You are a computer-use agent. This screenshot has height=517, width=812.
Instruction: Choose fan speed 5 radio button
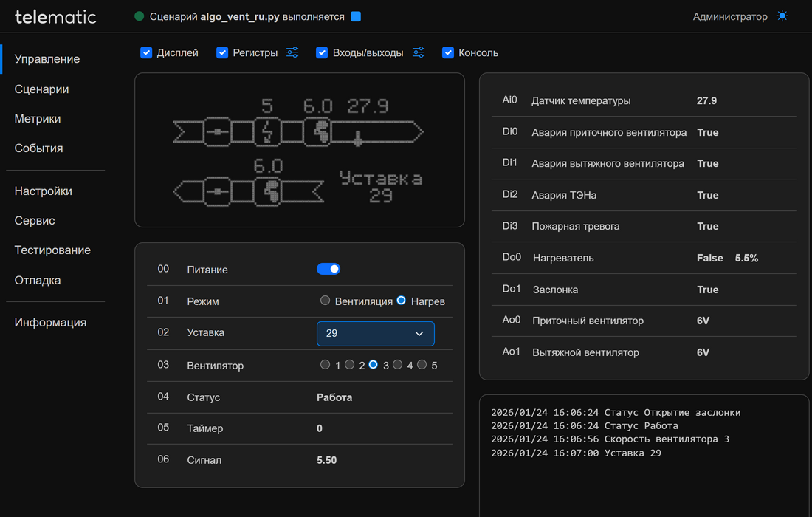point(422,365)
